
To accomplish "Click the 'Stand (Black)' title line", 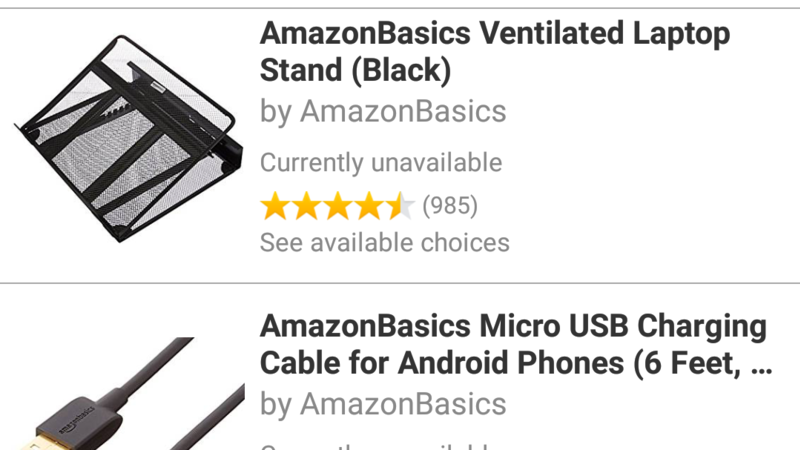I will tap(356, 70).
